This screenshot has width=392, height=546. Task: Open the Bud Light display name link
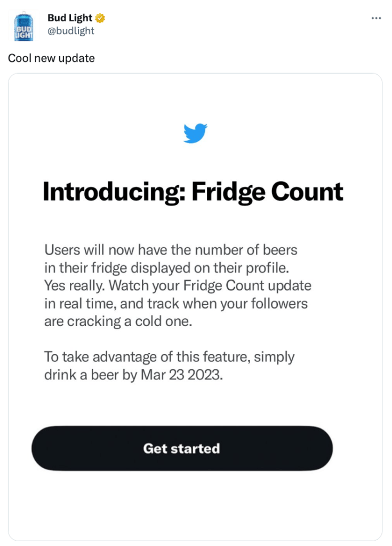click(70, 19)
